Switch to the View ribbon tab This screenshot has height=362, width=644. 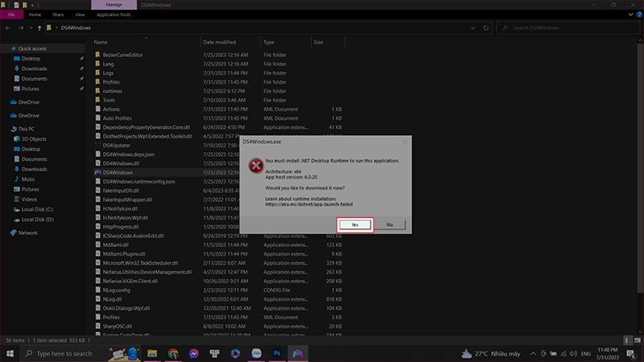(x=80, y=14)
